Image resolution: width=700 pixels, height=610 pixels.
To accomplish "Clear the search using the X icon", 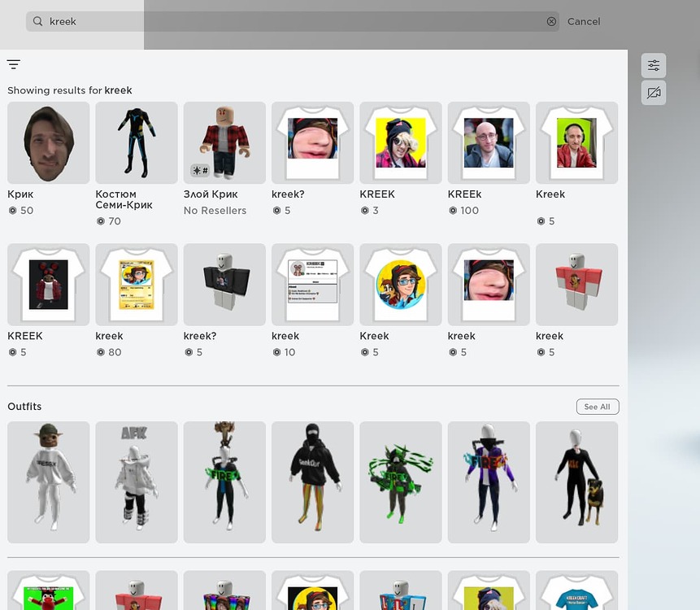I will pos(551,21).
